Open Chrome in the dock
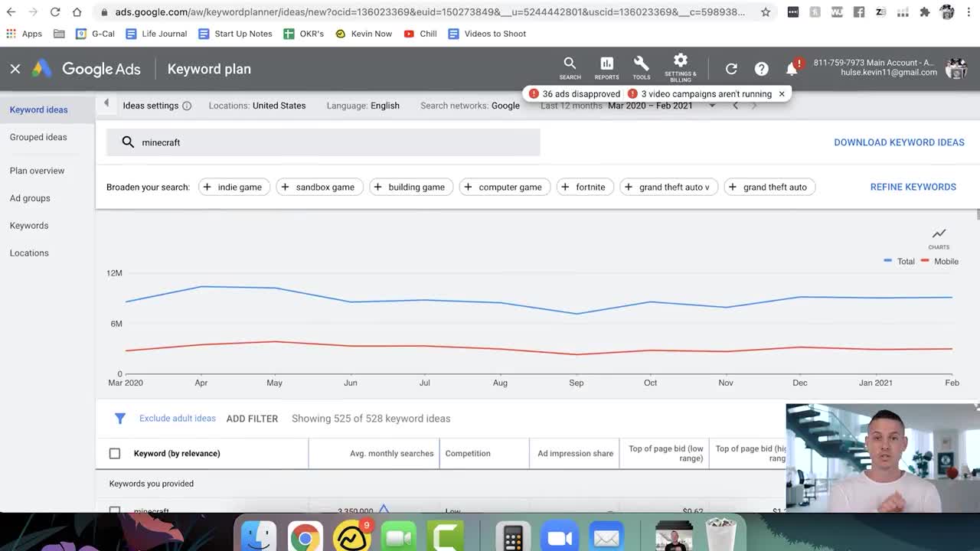This screenshot has height=551, width=980. click(305, 537)
